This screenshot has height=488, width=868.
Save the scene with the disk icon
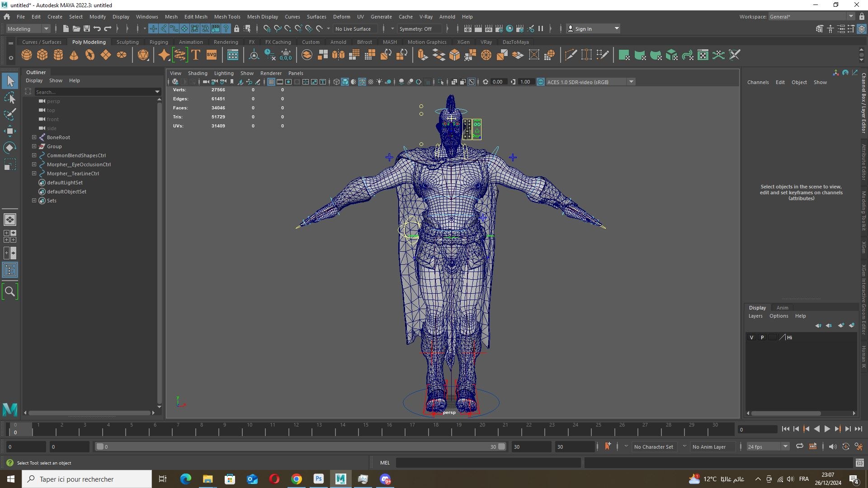point(87,28)
